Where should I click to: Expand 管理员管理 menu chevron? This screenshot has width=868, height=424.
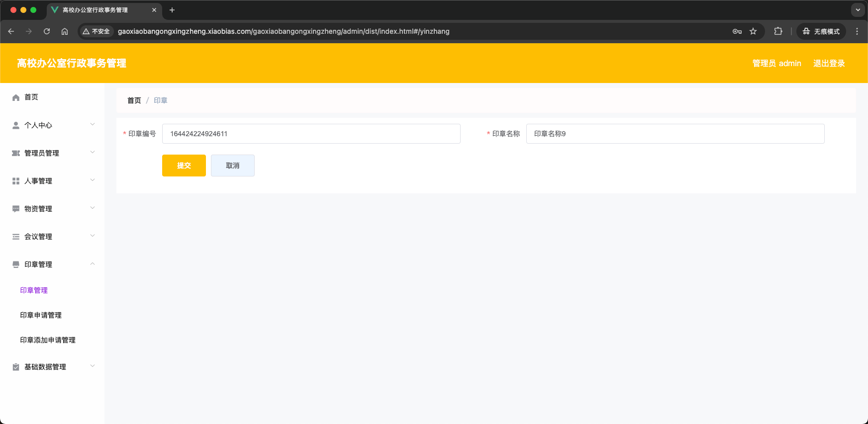click(x=93, y=153)
